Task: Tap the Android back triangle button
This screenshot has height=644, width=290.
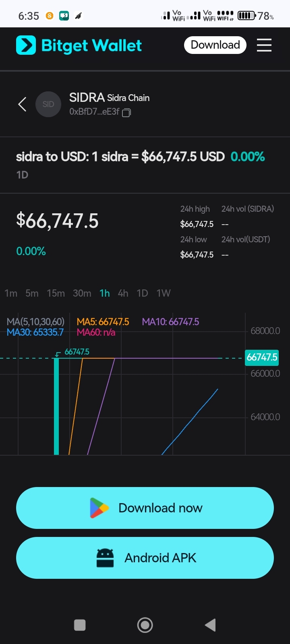Action: coord(210,625)
